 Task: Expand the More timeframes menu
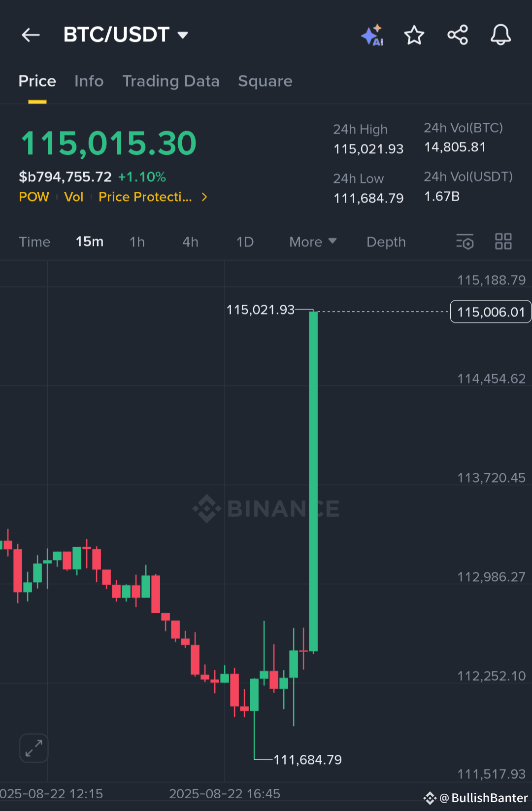(x=312, y=242)
